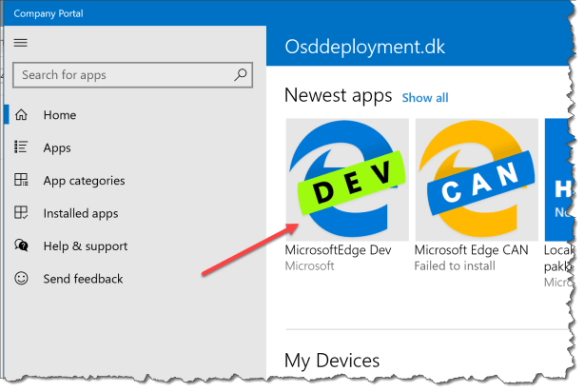The height and width of the screenshot is (392, 585).
Task: Click the Newest apps heading
Action: click(338, 95)
